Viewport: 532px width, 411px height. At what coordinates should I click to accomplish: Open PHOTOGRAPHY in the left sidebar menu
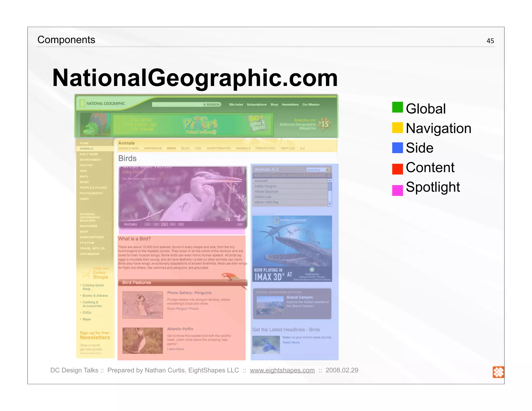pyautogui.click(x=91, y=193)
